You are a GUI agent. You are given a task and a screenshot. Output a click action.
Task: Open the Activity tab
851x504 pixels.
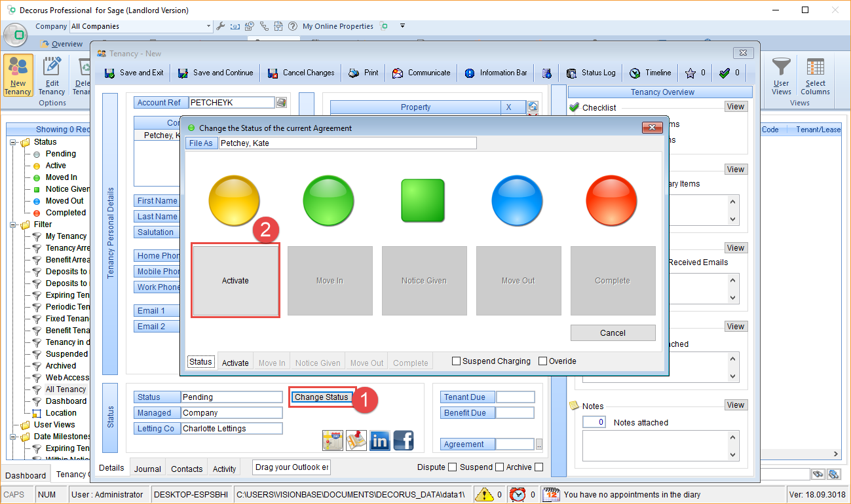(224, 469)
